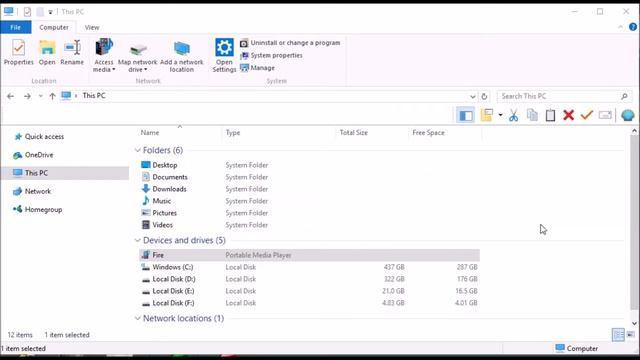640x360 pixels.
Task: Click the blue shell icon in toolbar
Action: click(x=628, y=116)
